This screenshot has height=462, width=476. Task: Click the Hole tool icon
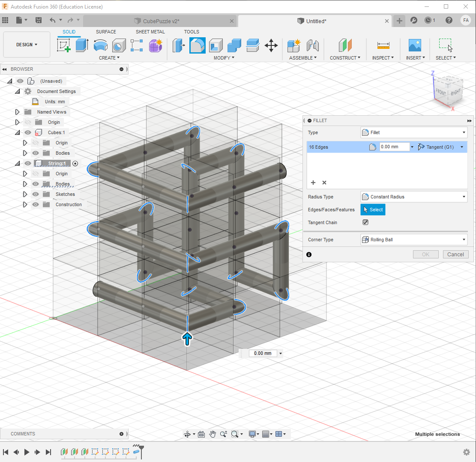119,45
